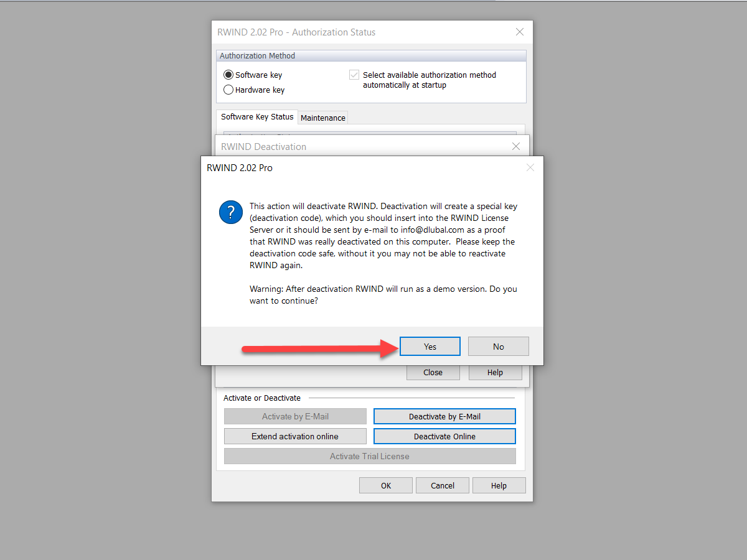Screen dimensions: 747x560
Task: Open Help from the Software Key Status dialog
Action: [x=495, y=371]
